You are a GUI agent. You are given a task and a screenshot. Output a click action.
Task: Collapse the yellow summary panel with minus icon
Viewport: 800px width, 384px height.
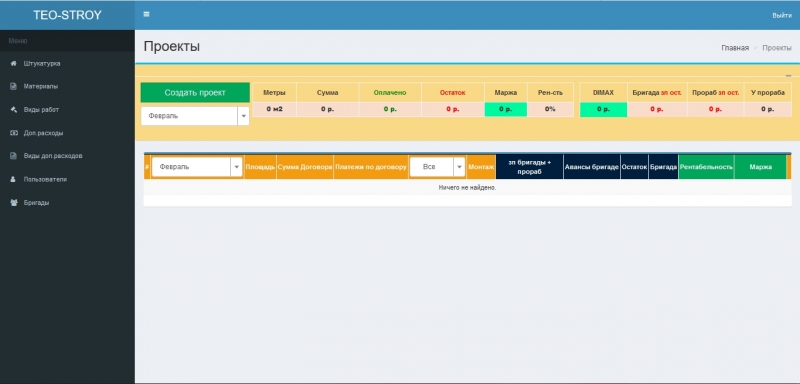pos(788,75)
